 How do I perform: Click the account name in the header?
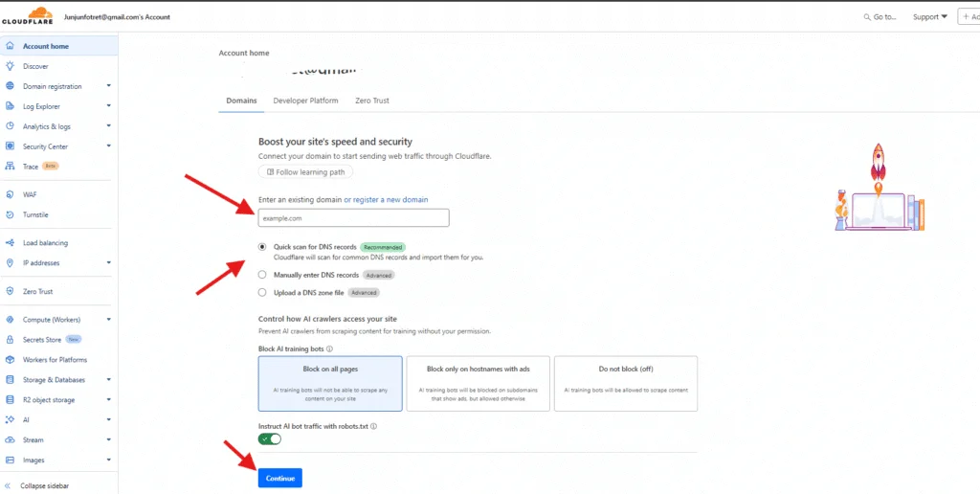tap(117, 17)
